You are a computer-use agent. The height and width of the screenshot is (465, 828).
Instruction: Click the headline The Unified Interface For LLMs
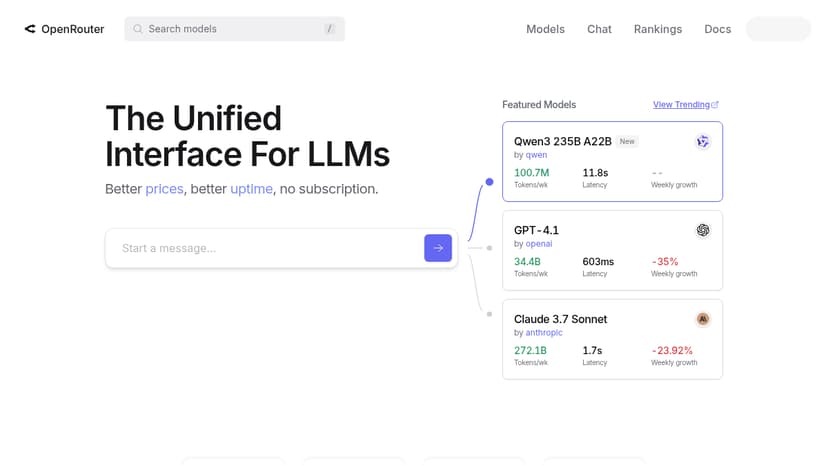pyautogui.click(x=247, y=136)
